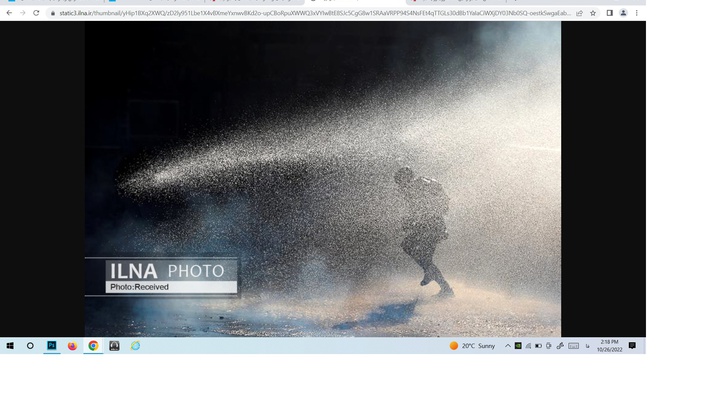This screenshot has width=720, height=417.
Task: Open the Windows notification center
Action: click(632, 345)
